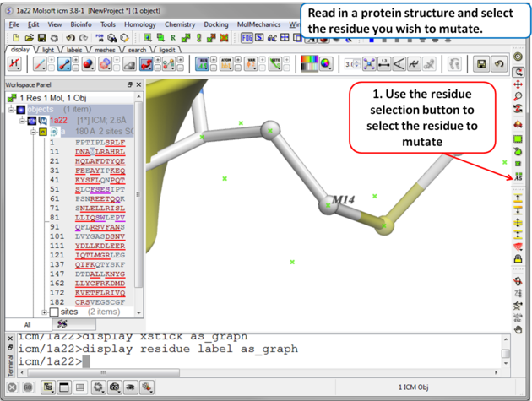532x401 pixels.
Task: Toggle ribbon representation button
Action: tap(146, 64)
